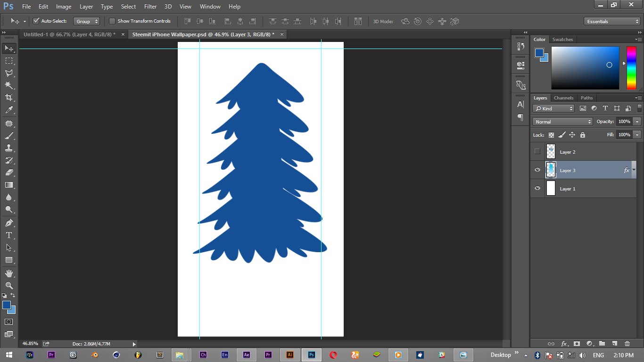This screenshot has width=644, height=362.
Task: Open Character panel icon in dock
Action: (x=520, y=105)
